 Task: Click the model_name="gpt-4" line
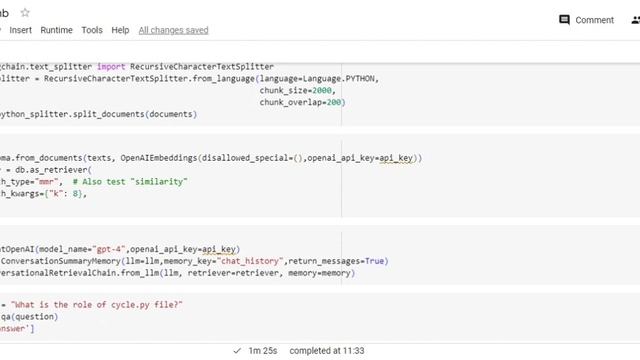(120, 249)
